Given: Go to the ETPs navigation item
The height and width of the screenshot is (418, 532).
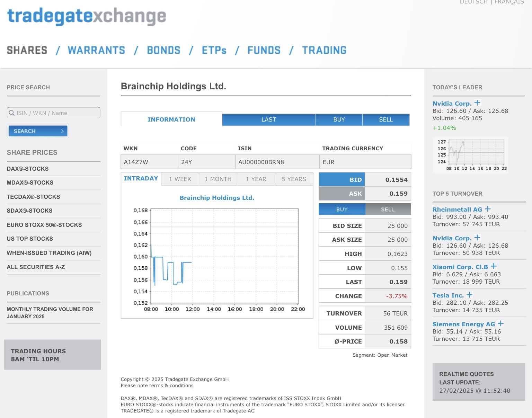Looking at the screenshot, I should pyautogui.click(x=214, y=50).
